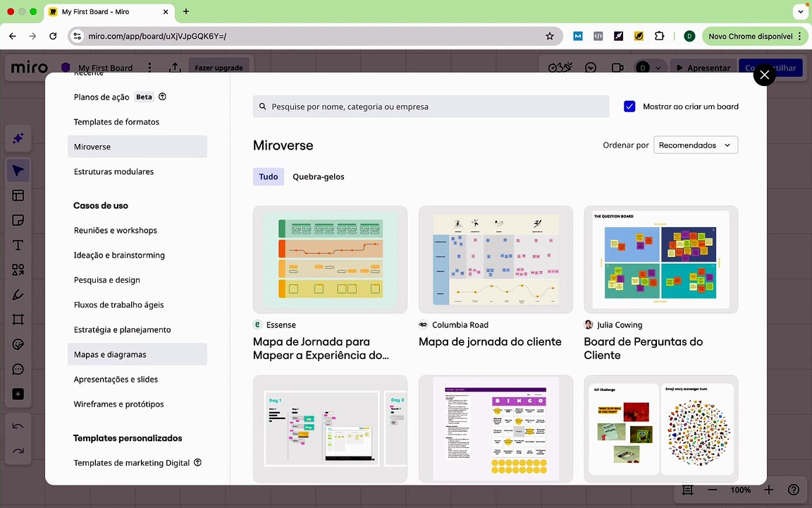Screen dimensions: 812x508
Task: Focus the template search field
Action: tap(431, 107)
